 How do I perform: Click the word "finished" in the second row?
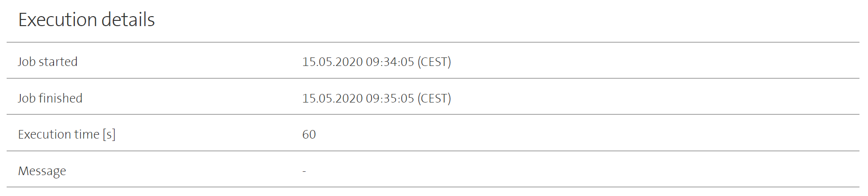[60, 98]
